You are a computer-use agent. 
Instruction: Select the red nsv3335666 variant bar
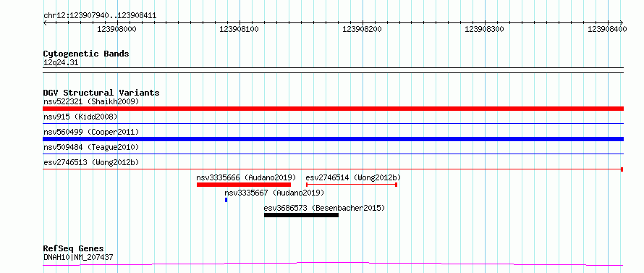244,185
